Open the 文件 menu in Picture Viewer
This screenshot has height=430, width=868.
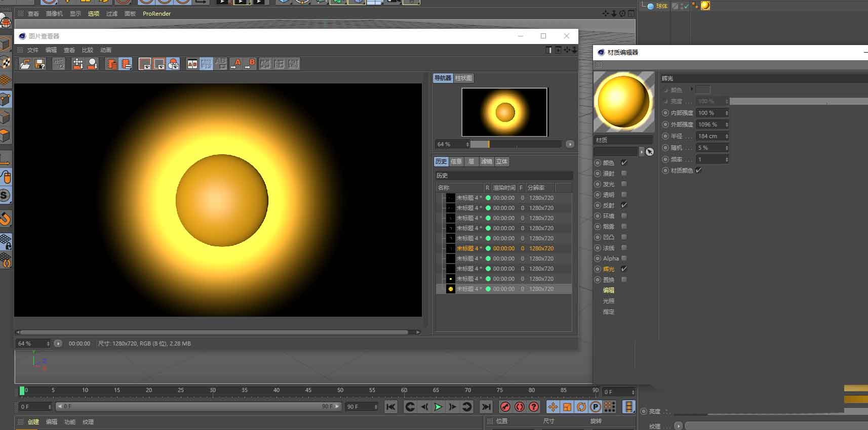tap(32, 50)
